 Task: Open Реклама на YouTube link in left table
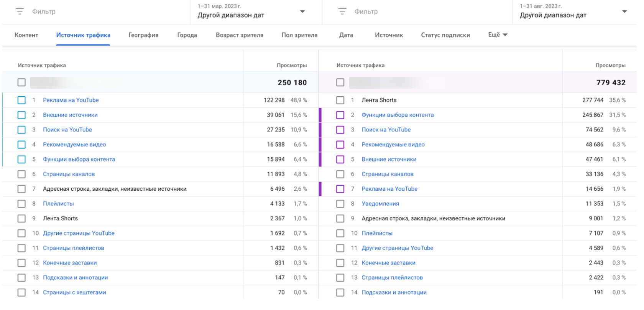coord(71,100)
